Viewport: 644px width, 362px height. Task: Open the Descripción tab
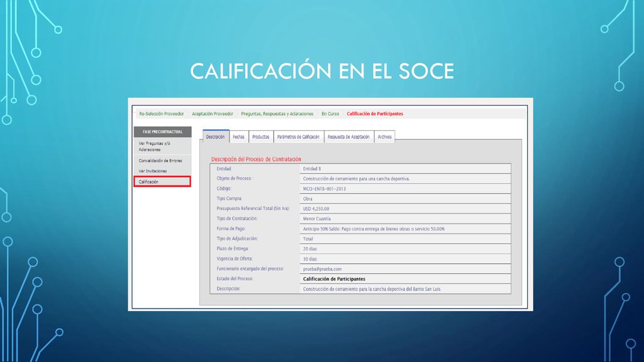coord(216,136)
